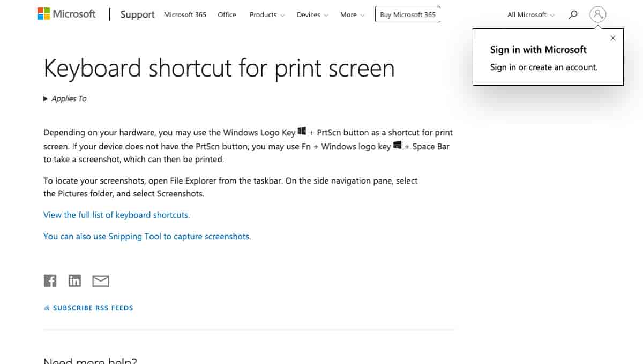This screenshot has height=364, width=643.
Task: Go to Microsoft 365 nav item
Action: (185, 15)
